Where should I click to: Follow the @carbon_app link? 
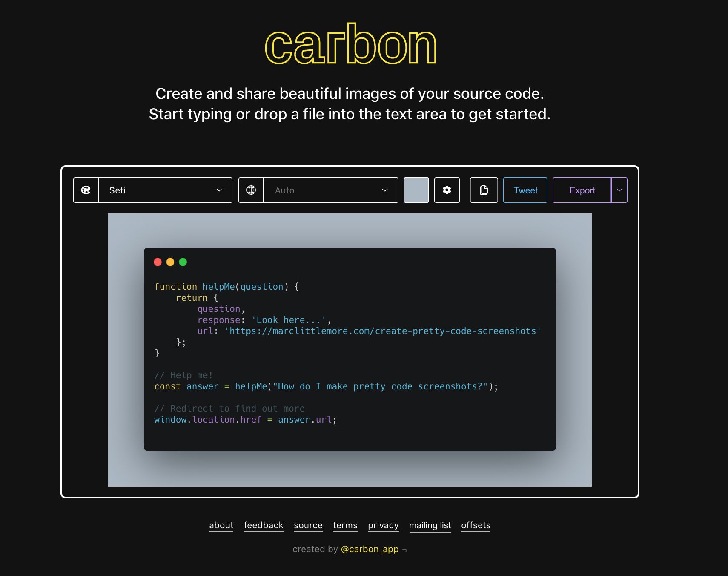click(x=370, y=549)
